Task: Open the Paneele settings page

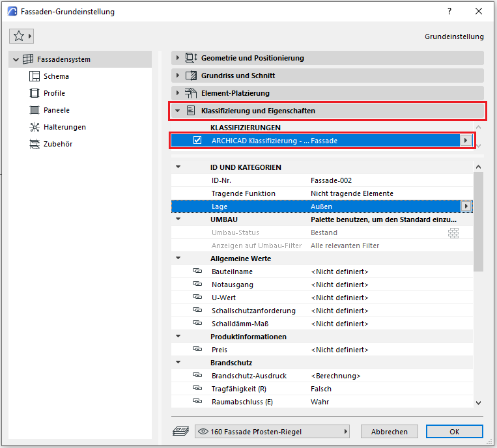Action: 56,110
